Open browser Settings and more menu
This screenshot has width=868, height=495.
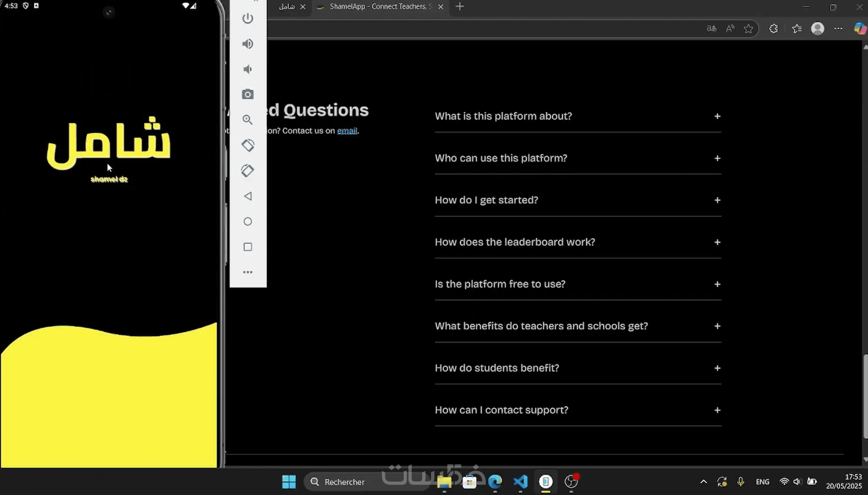point(838,29)
